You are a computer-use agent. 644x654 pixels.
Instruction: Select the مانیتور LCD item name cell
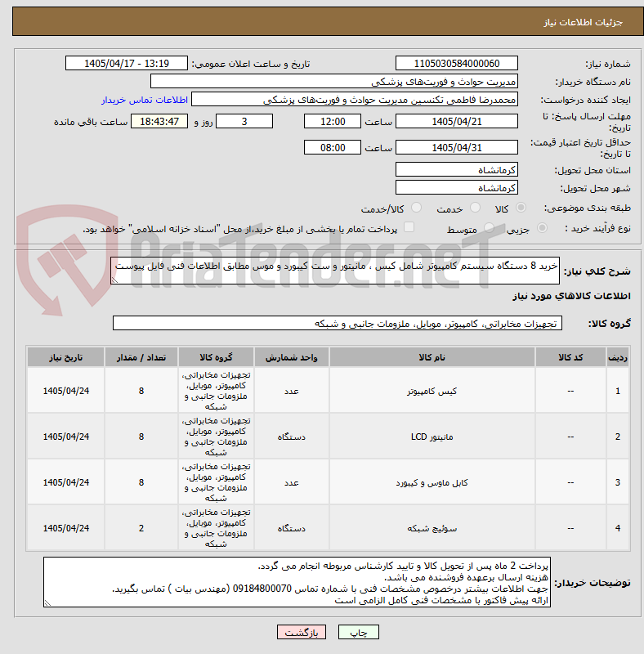click(x=432, y=437)
